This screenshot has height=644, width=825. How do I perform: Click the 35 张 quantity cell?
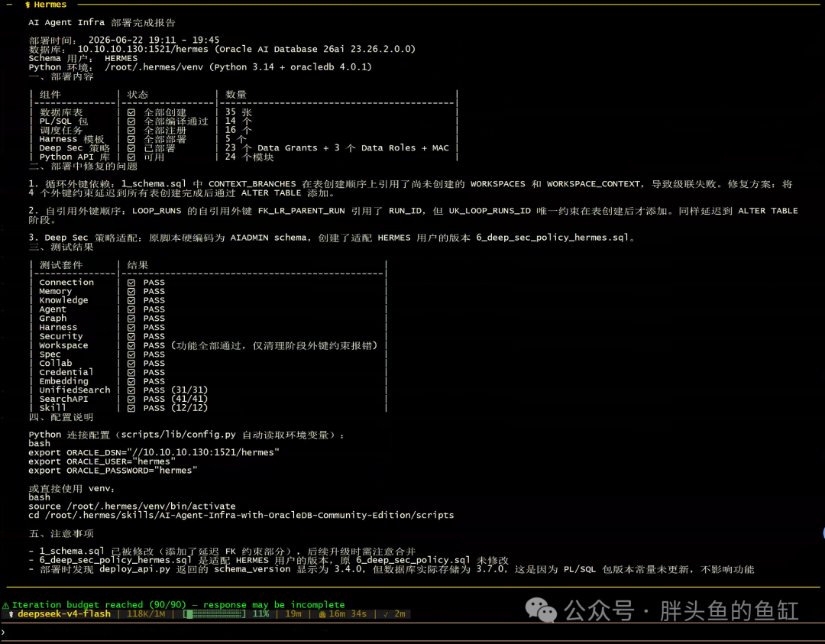pos(238,112)
